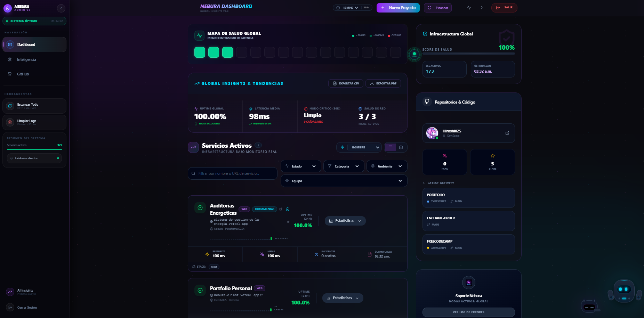Click the Servicios activos progress bar

click(34, 149)
